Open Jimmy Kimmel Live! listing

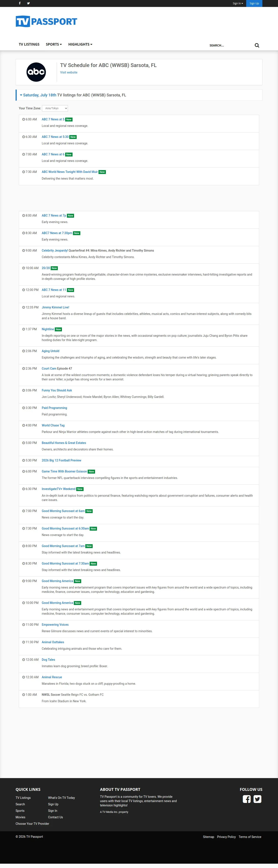coord(55,307)
